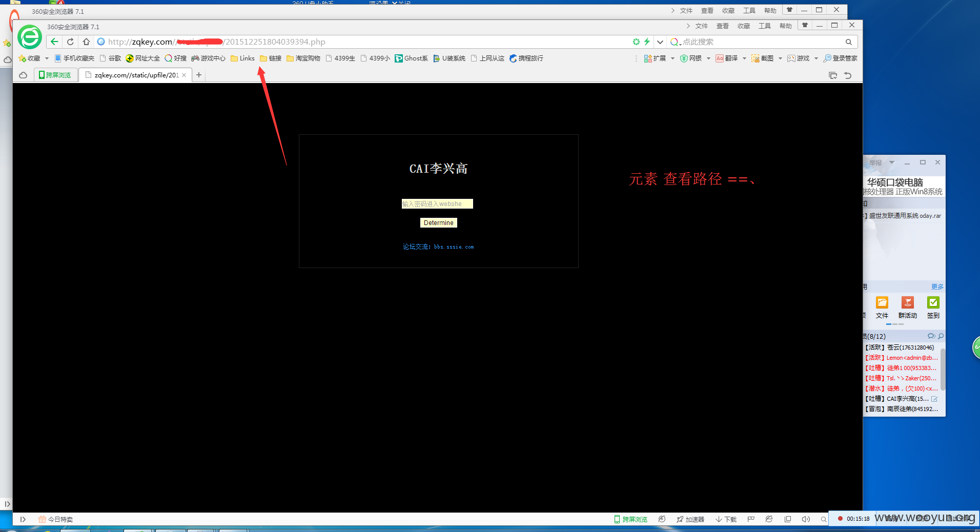Click 跨屏浏览 in the bottom status bar
The image size is (980, 532).
(631, 519)
